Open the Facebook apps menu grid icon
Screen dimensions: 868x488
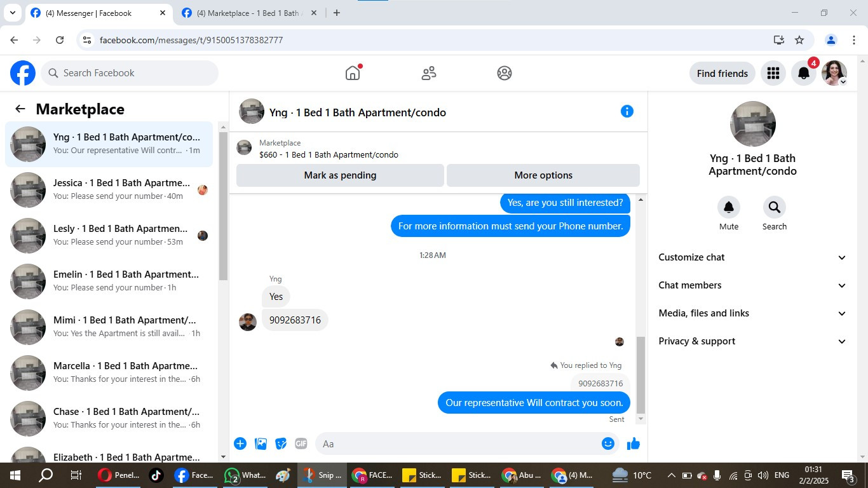click(773, 73)
